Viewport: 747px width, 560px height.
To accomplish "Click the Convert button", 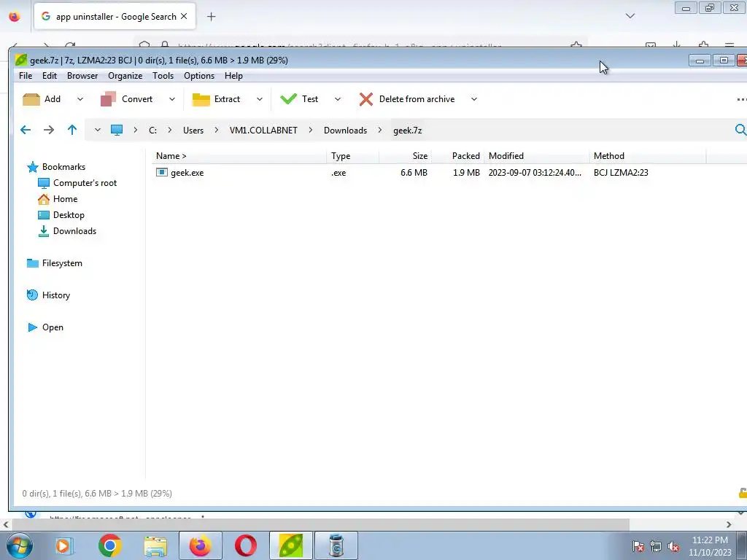I will pos(127,99).
